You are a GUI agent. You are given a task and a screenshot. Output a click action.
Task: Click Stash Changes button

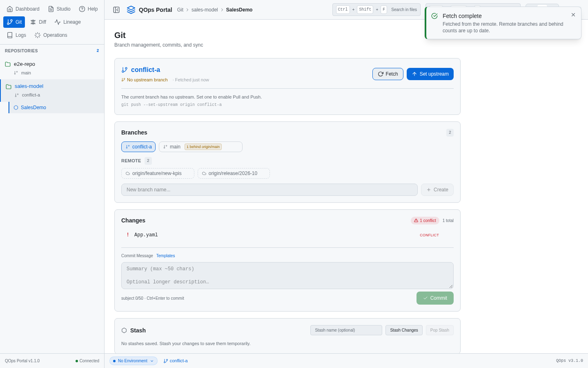[x=404, y=330]
